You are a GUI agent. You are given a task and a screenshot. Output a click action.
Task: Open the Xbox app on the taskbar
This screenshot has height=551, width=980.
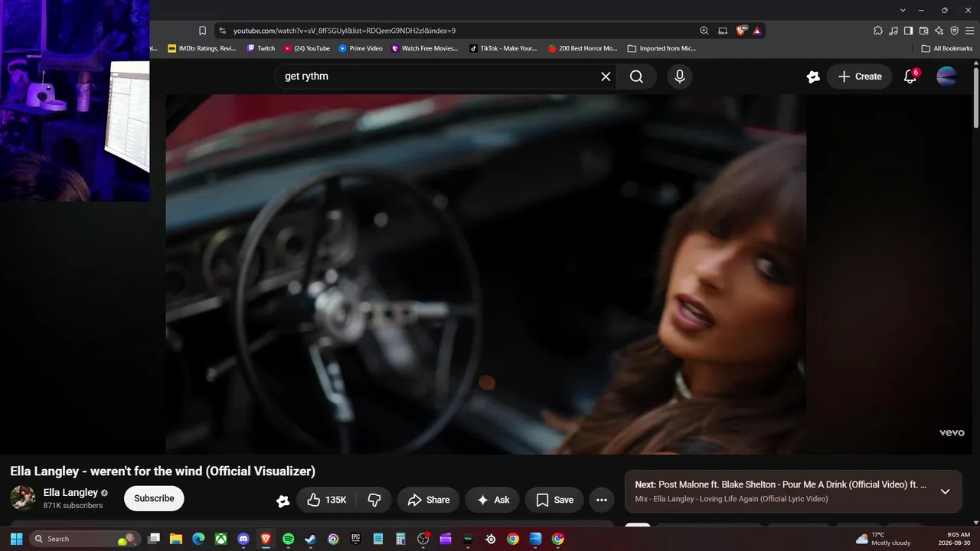[220, 539]
